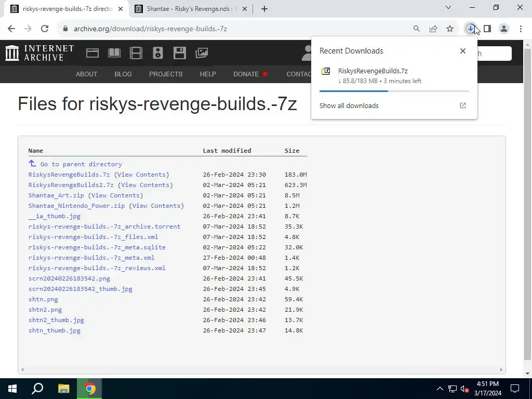Open the BLOG menu item

click(123, 74)
